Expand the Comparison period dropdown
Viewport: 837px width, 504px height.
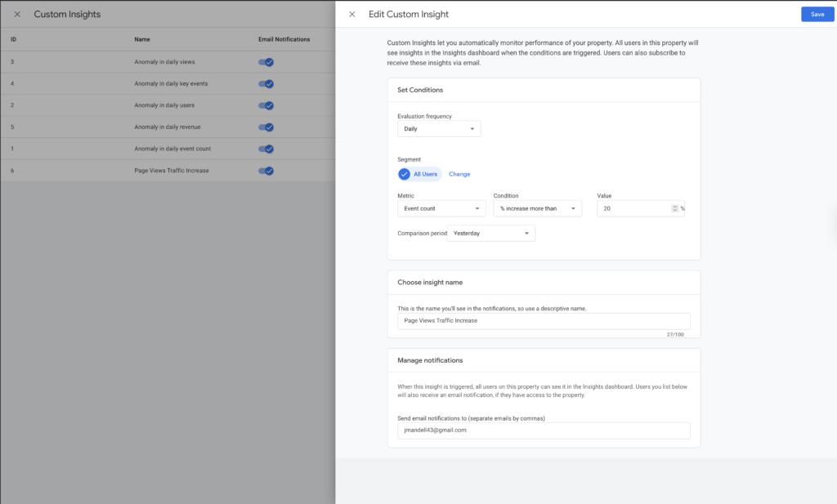pyautogui.click(x=491, y=234)
